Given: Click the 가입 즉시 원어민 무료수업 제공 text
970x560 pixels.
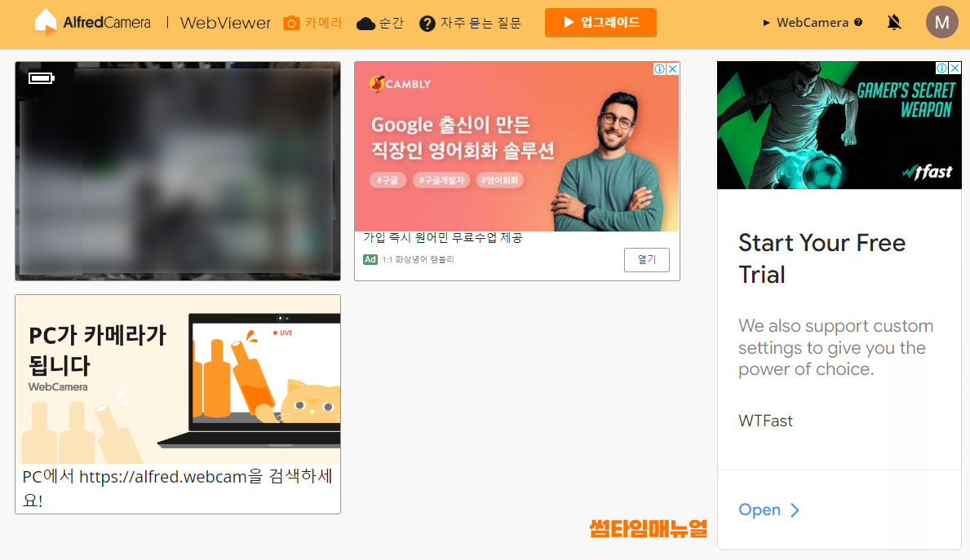Looking at the screenshot, I should point(443,238).
